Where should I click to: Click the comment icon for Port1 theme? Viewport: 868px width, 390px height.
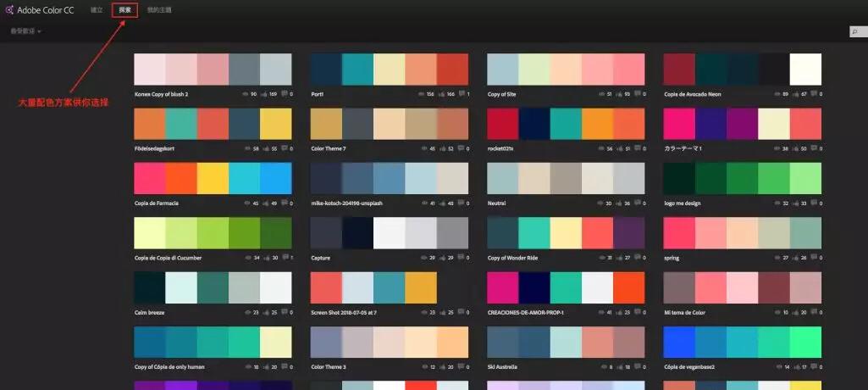point(461,93)
